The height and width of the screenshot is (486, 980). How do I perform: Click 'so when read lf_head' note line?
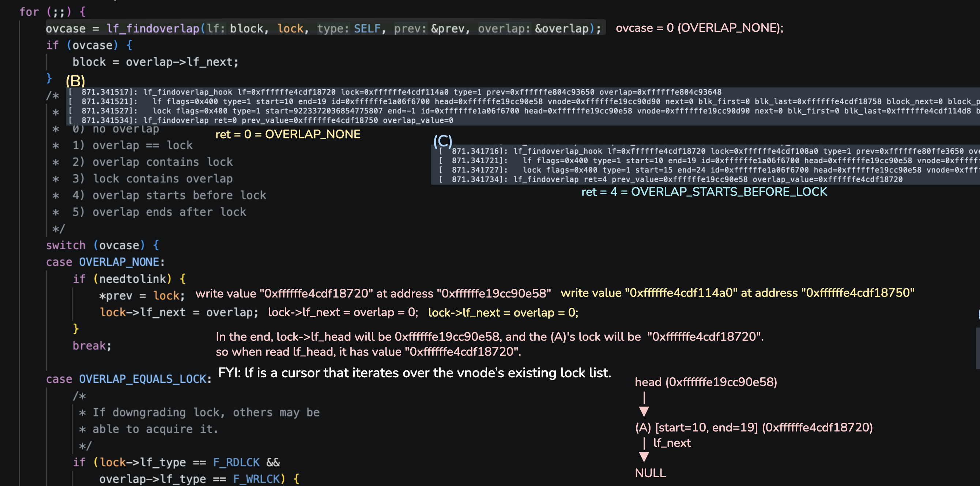pos(368,351)
